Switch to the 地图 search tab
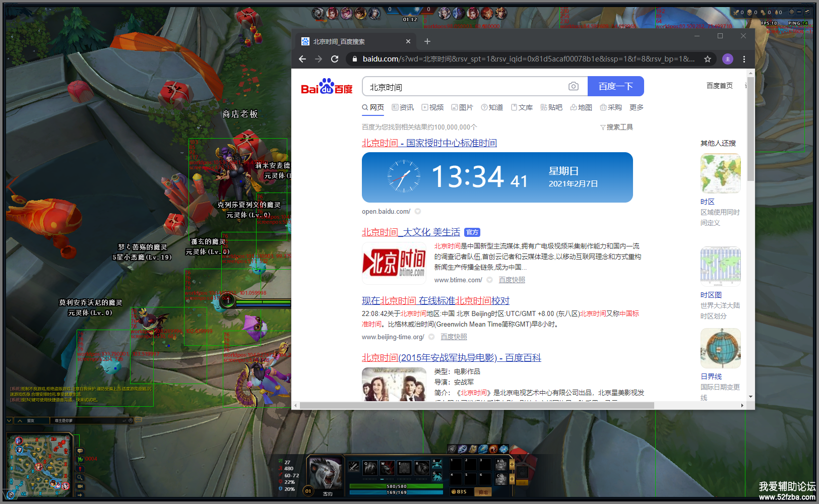This screenshot has height=504, width=819. 581,107
